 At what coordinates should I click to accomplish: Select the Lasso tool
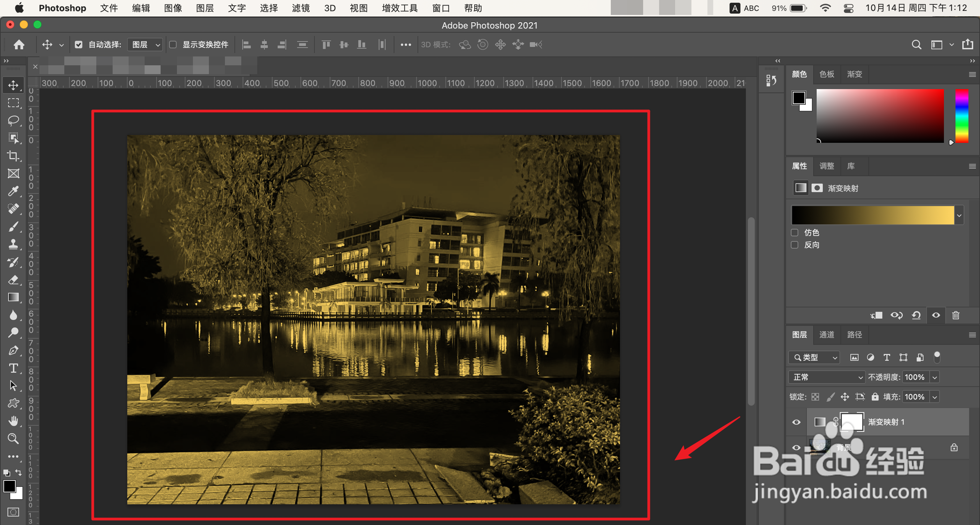[x=13, y=120]
